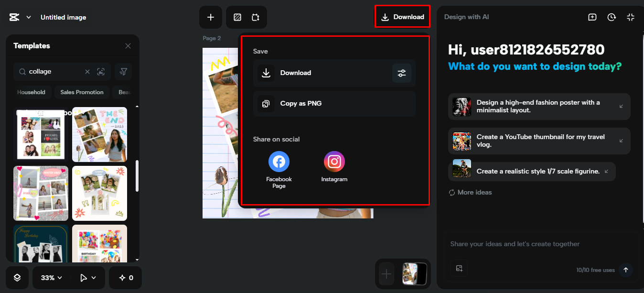Screen dimensions: 644x293
Task: Select the Household template category
Action: pos(32,92)
